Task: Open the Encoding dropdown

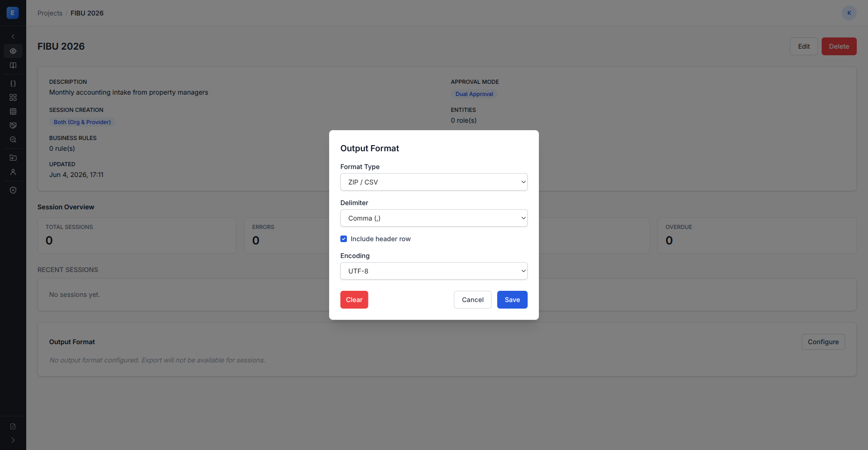Action: [x=434, y=271]
